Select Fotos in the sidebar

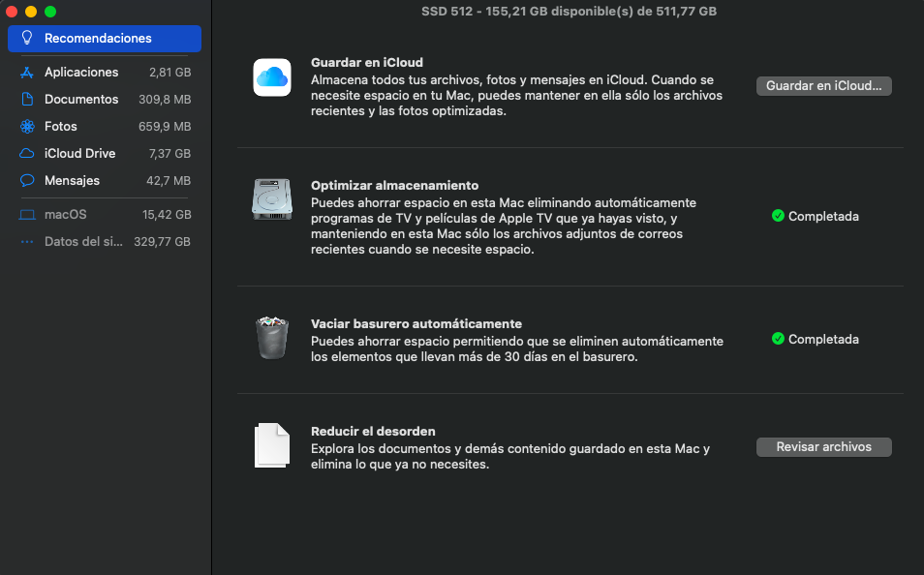click(x=105, y=126)
